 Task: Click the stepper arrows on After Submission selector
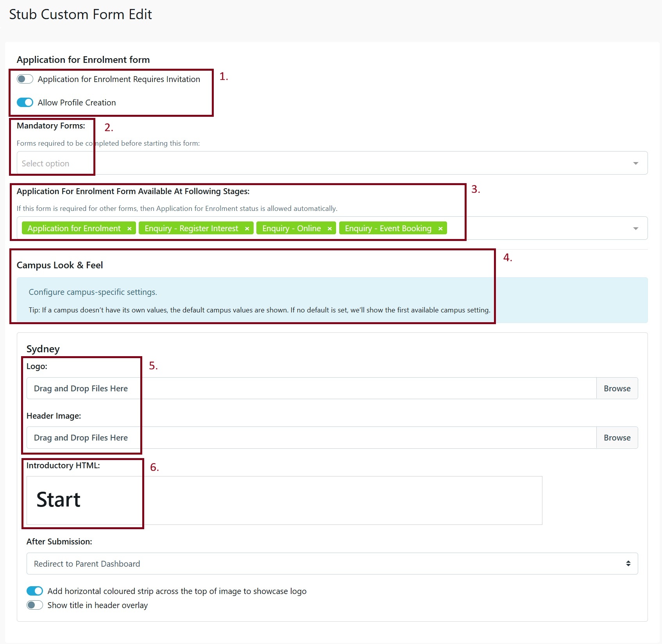pos(628,563)
